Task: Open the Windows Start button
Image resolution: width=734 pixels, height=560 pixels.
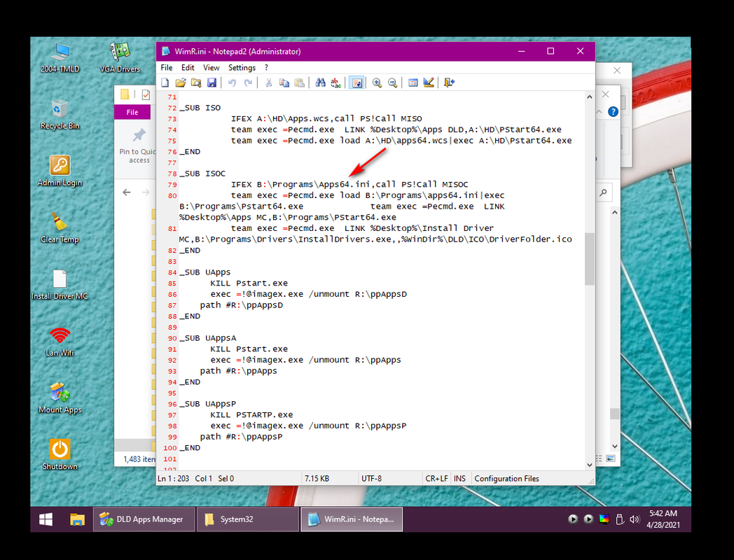Action: point(46,519)
